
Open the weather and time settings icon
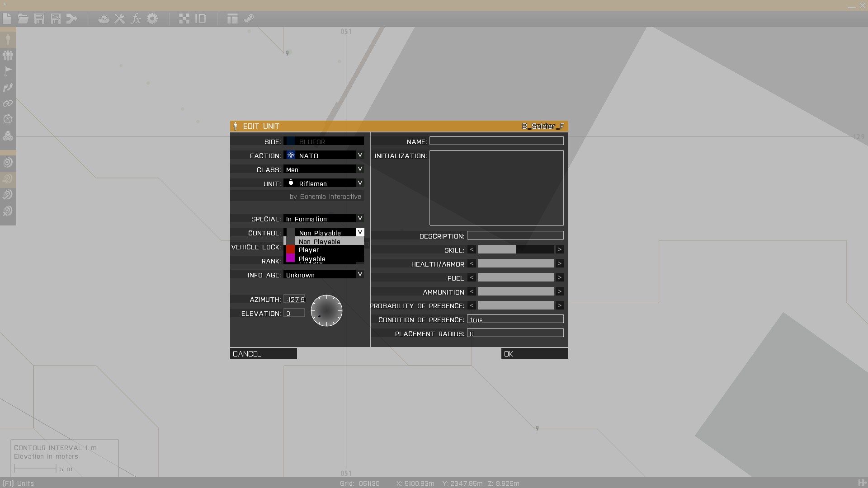[104, 19]
